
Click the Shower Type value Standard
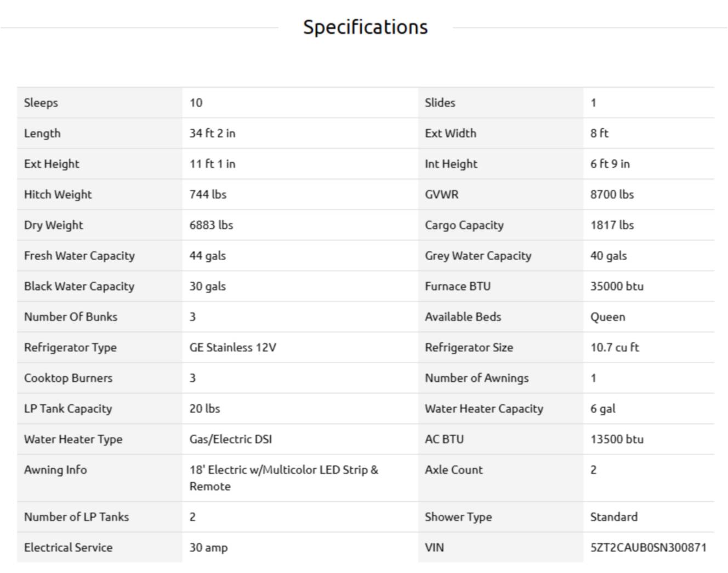point(613,517)
